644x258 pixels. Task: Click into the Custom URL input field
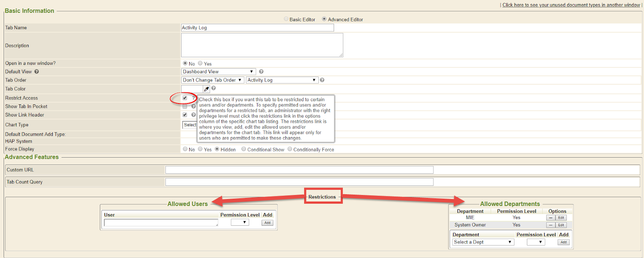tap(299, 170)
